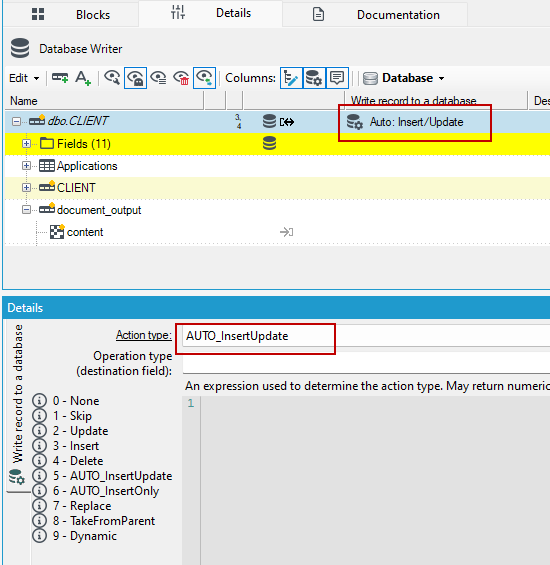Click the info icon for '0 - None'
The height and width of the screenshot is (565, 550).
pyautogui.click(x=40, y=401)
